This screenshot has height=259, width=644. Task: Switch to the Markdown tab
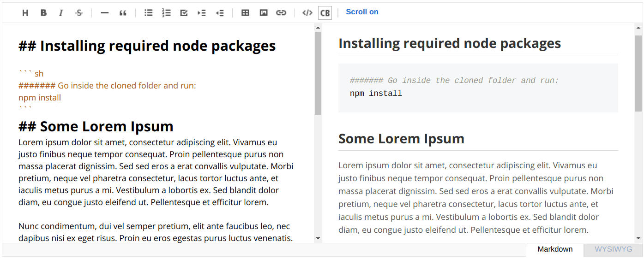click(x=555, y=249)
